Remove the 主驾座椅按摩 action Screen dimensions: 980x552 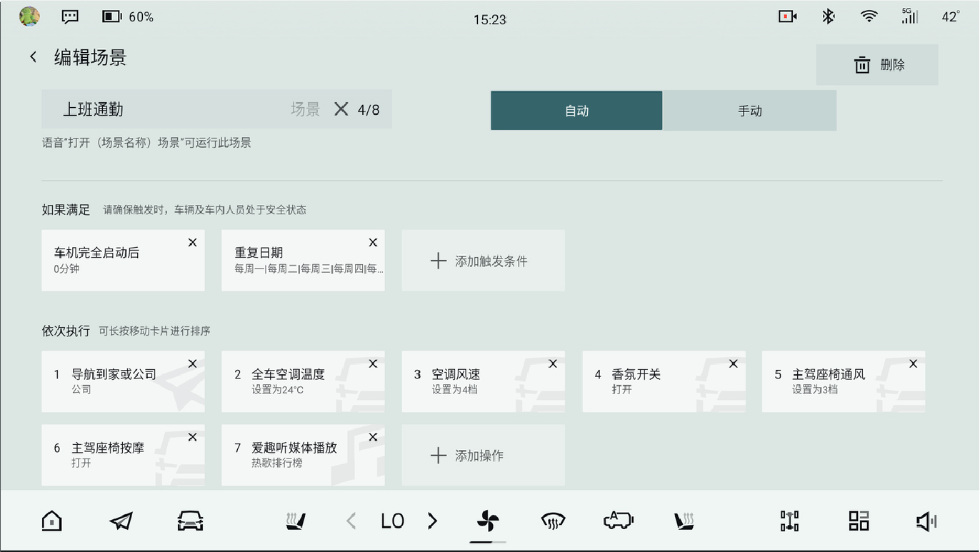pyautogui.click(x=192, y=438)
